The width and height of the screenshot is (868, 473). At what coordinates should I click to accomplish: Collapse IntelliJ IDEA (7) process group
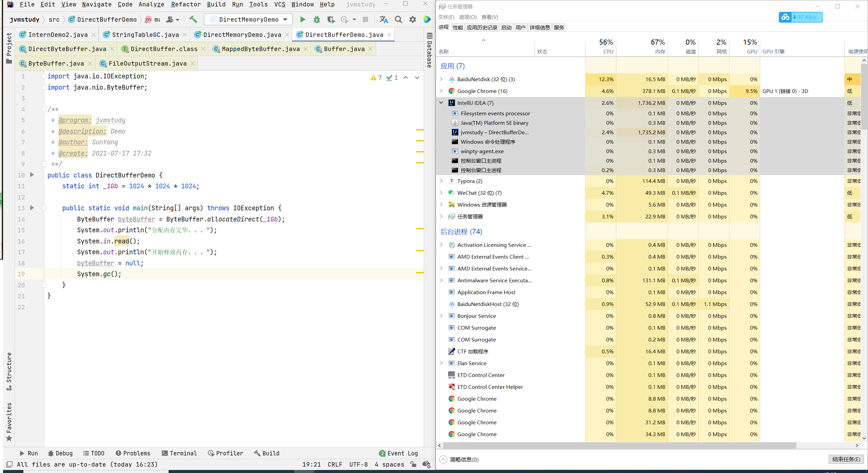click(441, 103)
